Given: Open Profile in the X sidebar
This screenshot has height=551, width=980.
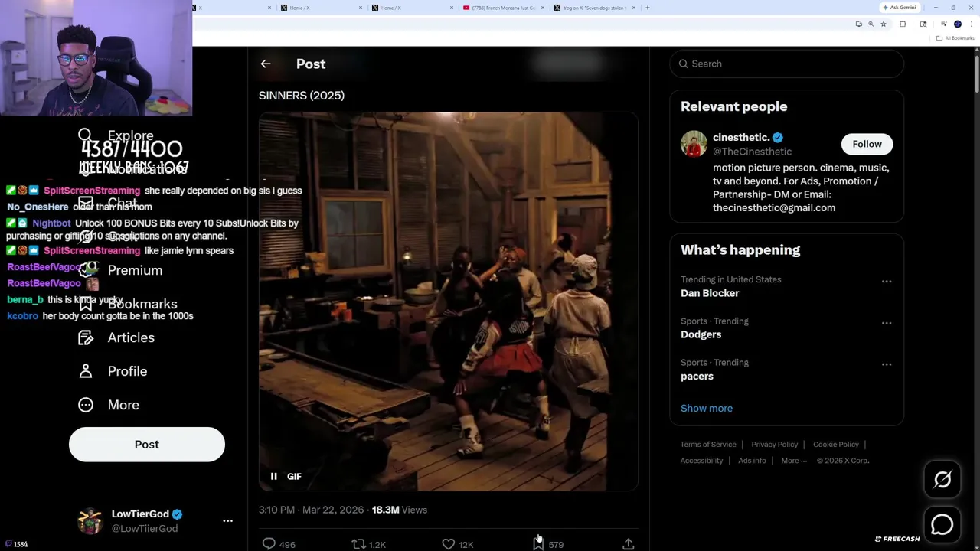Looking at the screenshot, I should coord(113,371).
